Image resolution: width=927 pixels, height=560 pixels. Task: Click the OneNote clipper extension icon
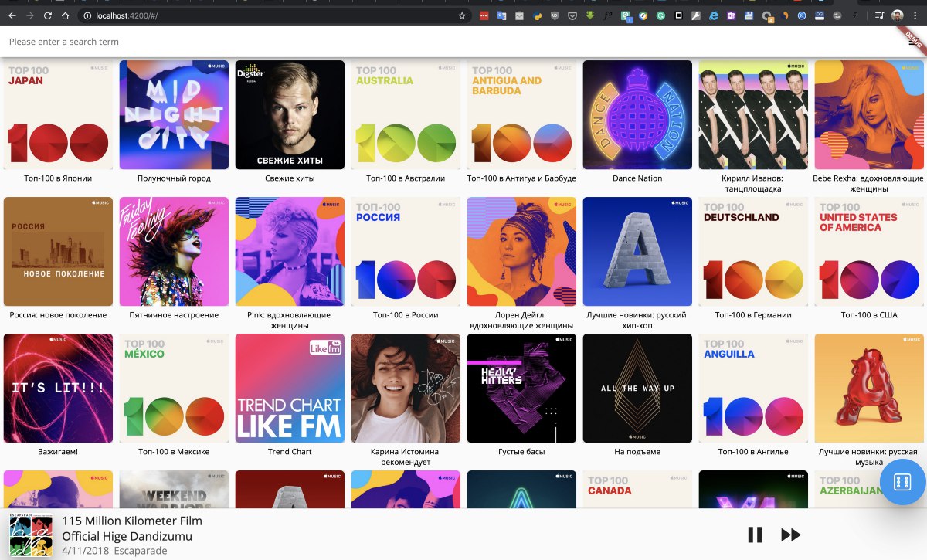pyautogui.click(x=732, y=15)
